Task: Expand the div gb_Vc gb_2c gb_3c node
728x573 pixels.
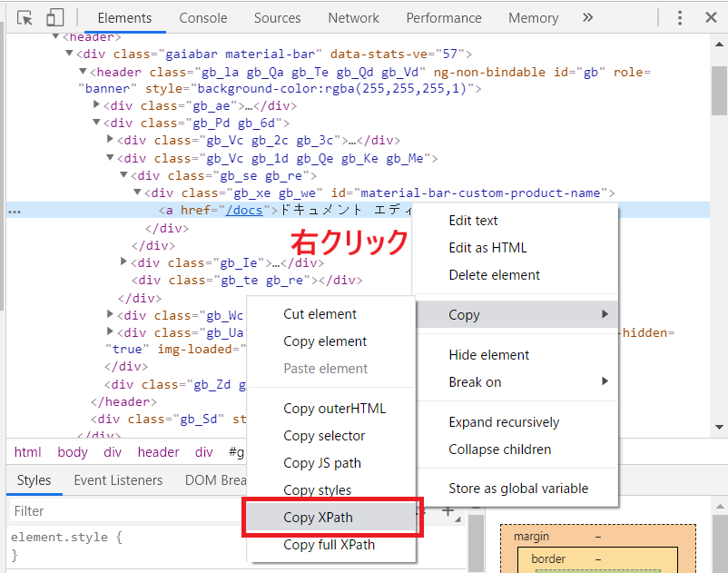Action: (110, 138)
